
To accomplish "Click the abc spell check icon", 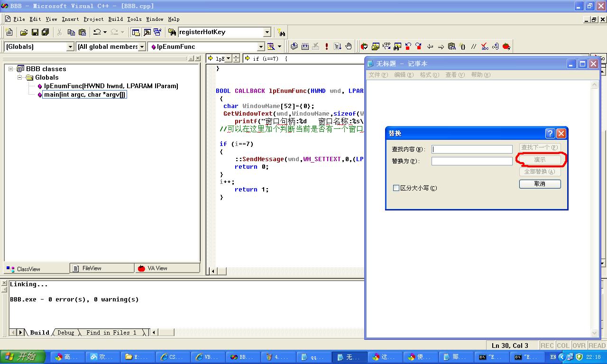I will pos(484,46).
